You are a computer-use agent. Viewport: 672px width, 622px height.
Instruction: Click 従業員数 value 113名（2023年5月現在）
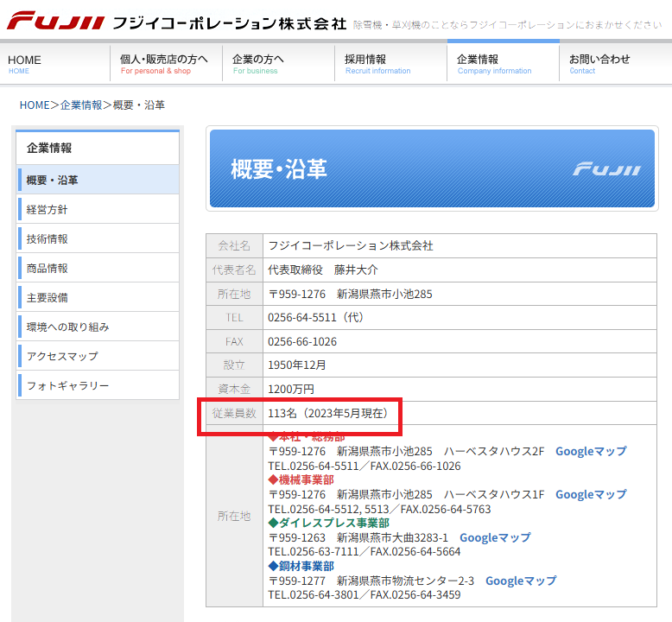(x=328, y=413)
